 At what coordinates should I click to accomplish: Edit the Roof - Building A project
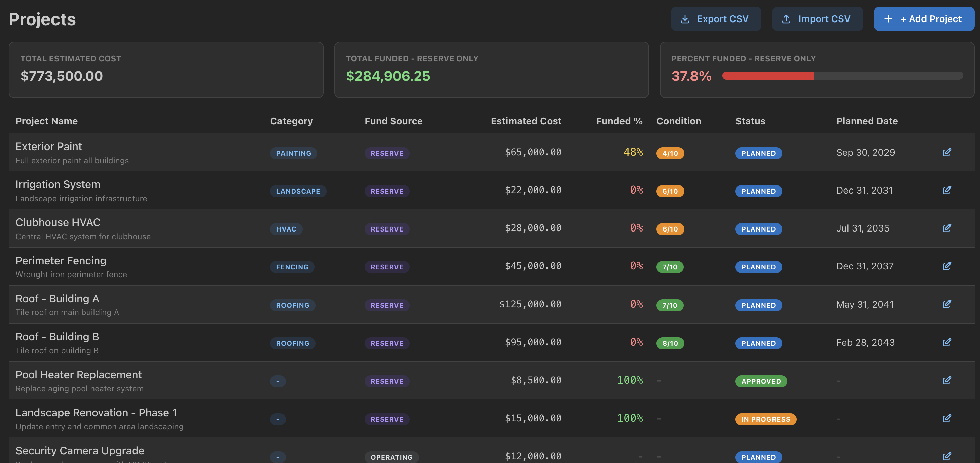(x=947, y=304)
